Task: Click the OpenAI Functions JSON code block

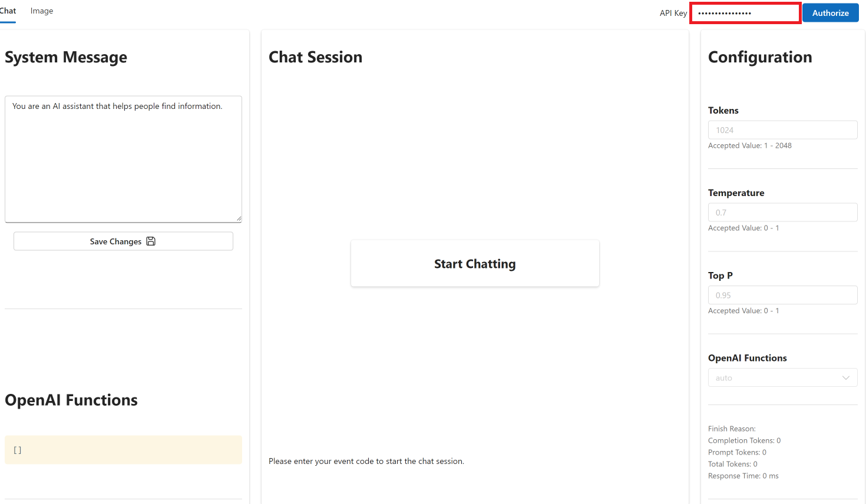Action: (123, 450)
